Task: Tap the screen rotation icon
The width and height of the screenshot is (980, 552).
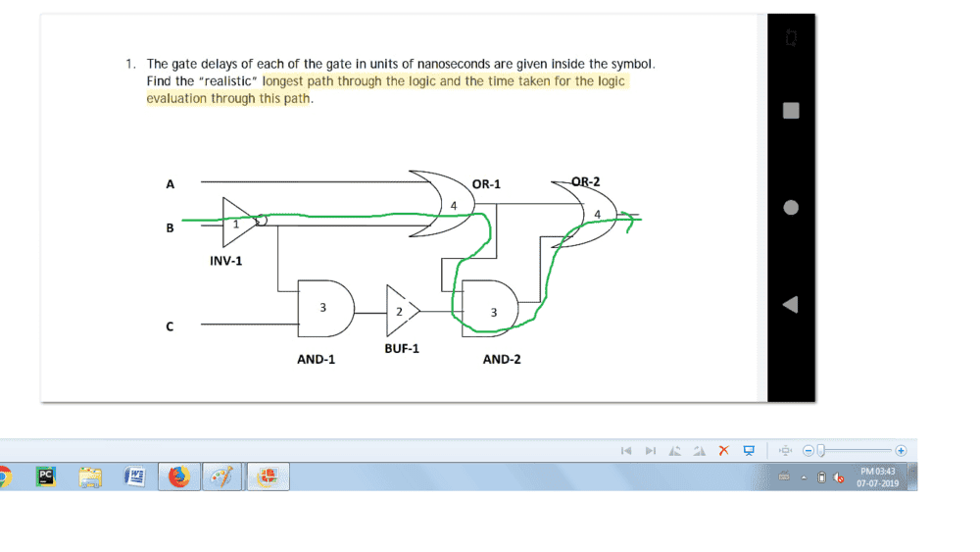Action: 791,38
